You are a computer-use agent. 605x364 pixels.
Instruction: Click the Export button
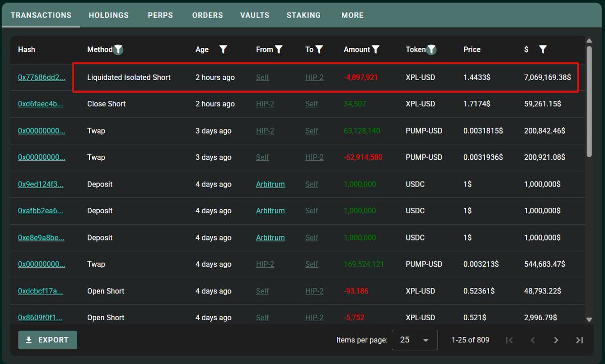point(47,340)
